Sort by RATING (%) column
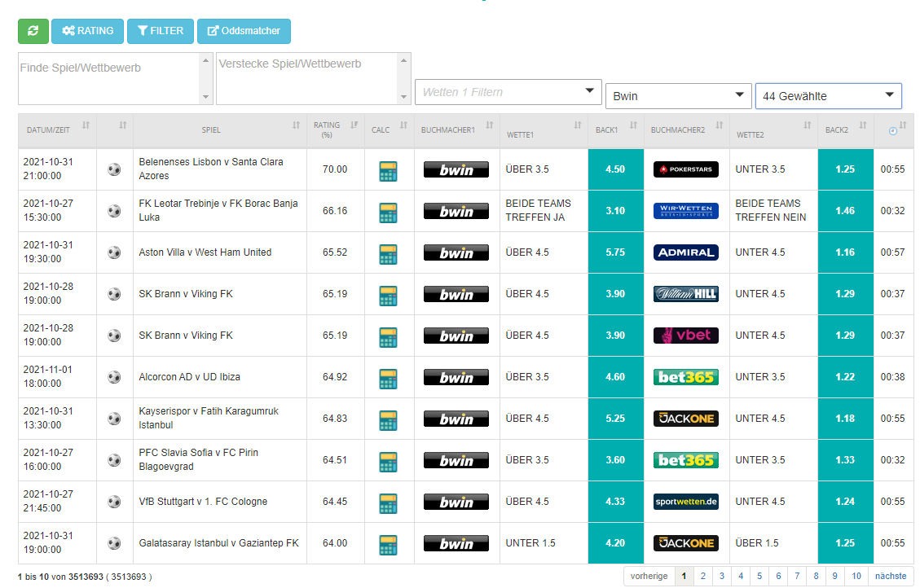Image resolution: width=920 pixels, height=588 pixels. click(x=335, y=130)
